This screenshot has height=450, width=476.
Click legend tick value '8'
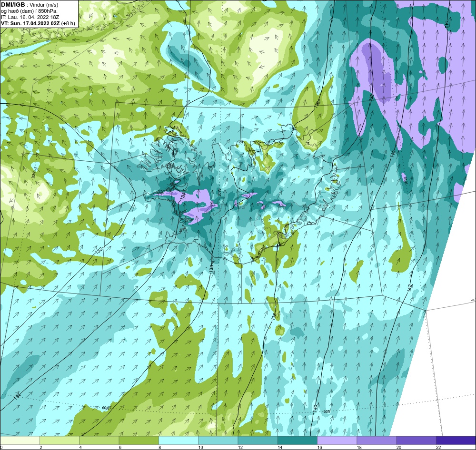click(159, 447)
